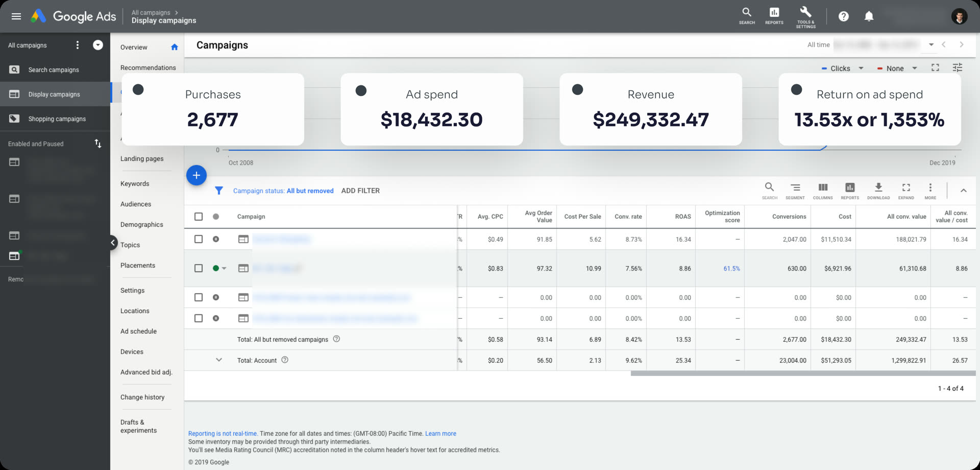Check the fourth campaign row checkbox
The width and height of the screenshot is (980, 470).
pos(199,318)
